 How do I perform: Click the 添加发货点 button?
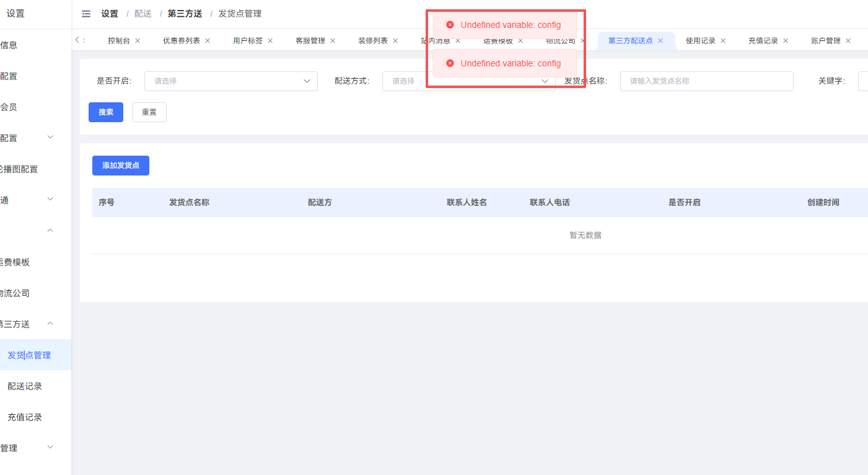pyautogui.click(x=121, y=166)
